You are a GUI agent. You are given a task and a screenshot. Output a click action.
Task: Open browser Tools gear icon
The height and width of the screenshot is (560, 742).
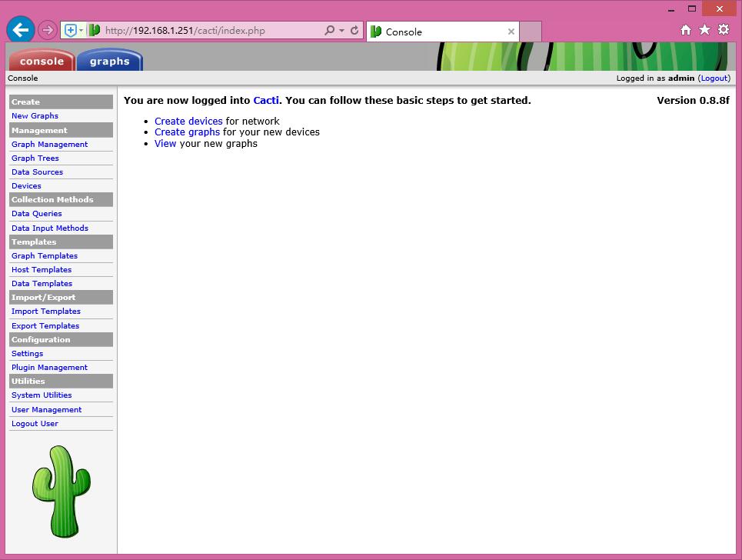tap(724, 30)
